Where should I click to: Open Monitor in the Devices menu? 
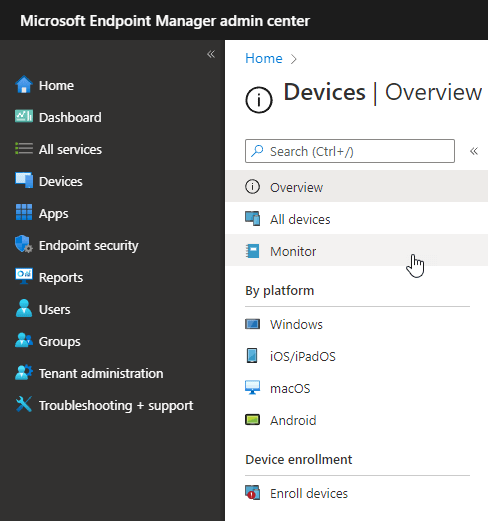pyautogui.click(x=357, y=251)
